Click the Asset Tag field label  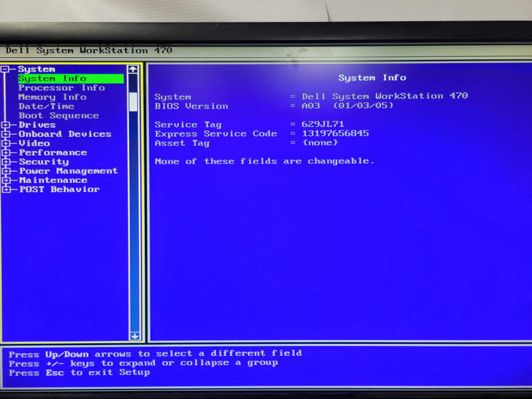click(x=182, y=143)
